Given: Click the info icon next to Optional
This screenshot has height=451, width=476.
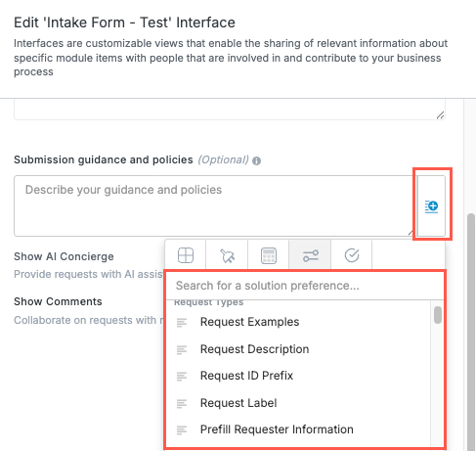Looking at the screenshot, I should (x=256, y=160).
